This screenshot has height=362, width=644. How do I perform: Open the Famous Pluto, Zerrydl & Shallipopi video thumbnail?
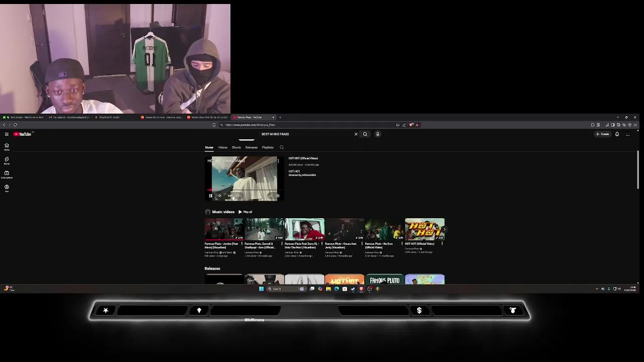point(264,229)
